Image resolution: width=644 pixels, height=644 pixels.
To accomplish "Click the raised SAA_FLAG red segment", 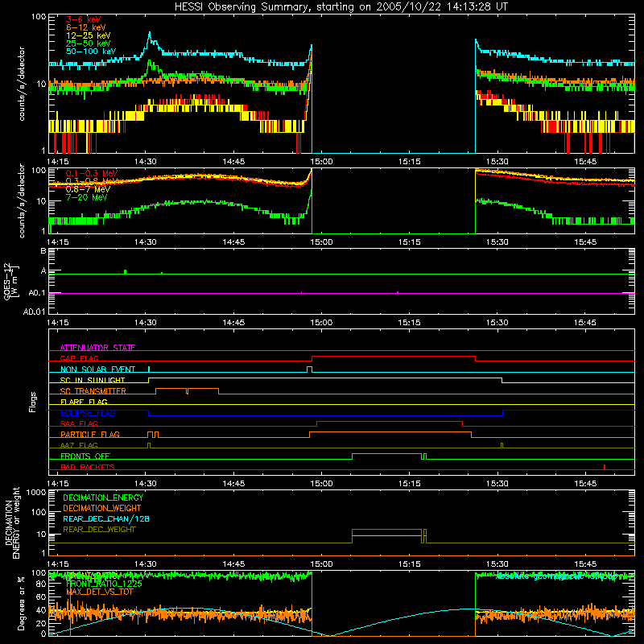I will click(x=390, y=421).
